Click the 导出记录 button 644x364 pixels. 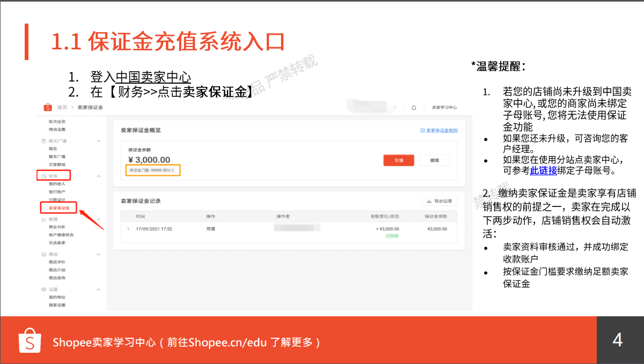(440, 201)
